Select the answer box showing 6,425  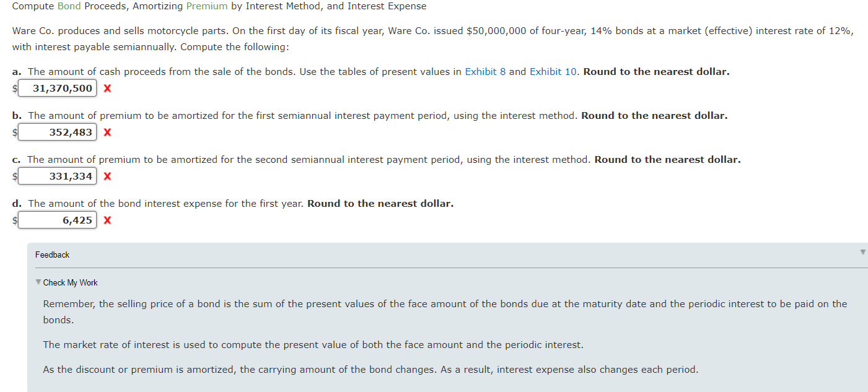coord(57,220)
